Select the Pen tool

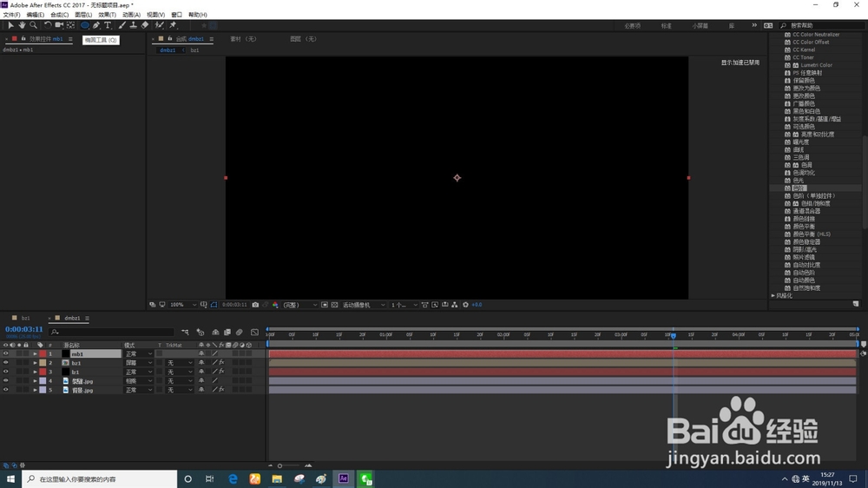pyautogui.click(x=96, y=25)
